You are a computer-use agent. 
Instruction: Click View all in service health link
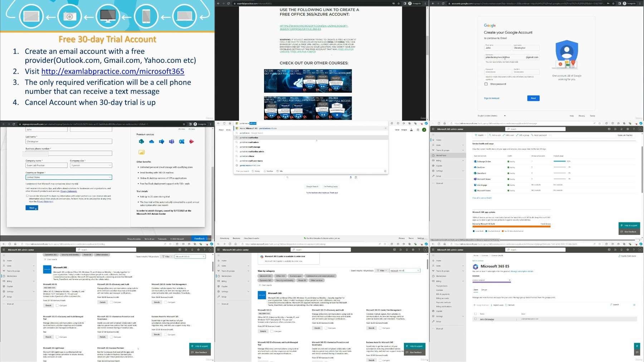coord(482,198)
